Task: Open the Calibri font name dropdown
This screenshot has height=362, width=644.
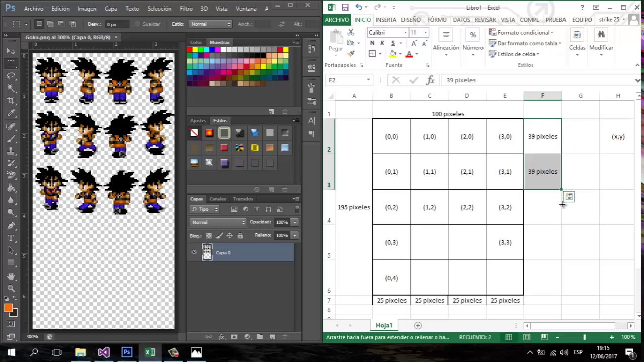Action: [405, 32]
